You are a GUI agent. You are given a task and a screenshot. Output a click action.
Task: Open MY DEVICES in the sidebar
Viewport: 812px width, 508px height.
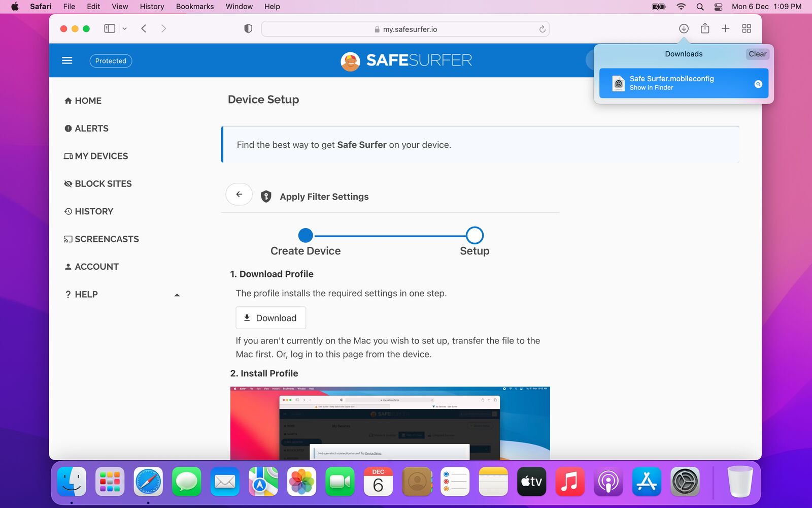point(96,156)
